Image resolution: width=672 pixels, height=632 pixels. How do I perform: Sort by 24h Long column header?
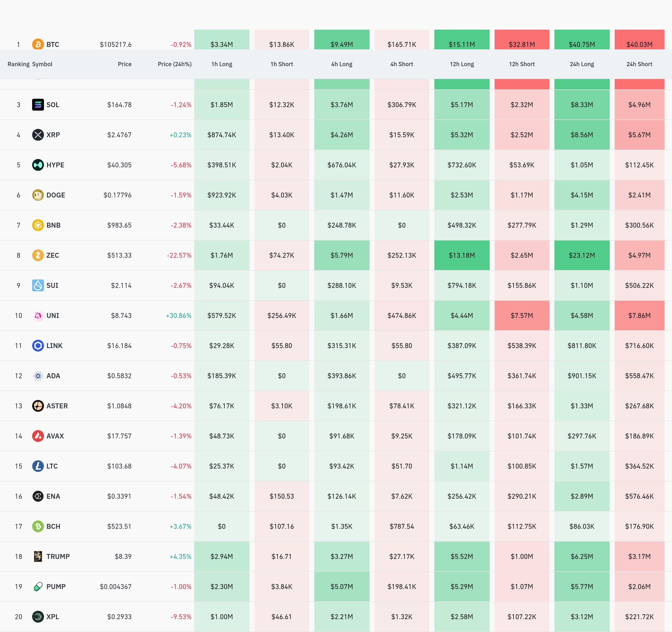[x=581, y=64]
